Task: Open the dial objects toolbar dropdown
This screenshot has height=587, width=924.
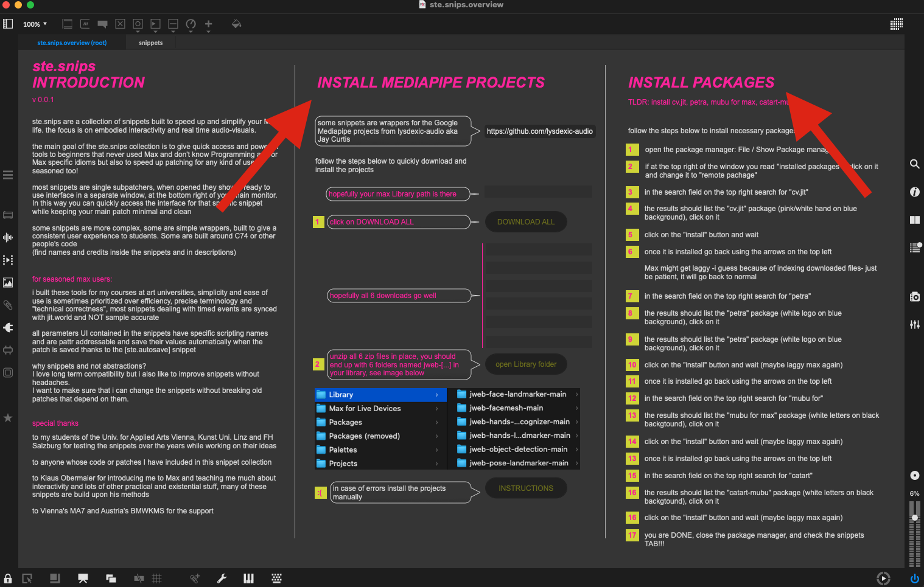Action: coord(191,24)
